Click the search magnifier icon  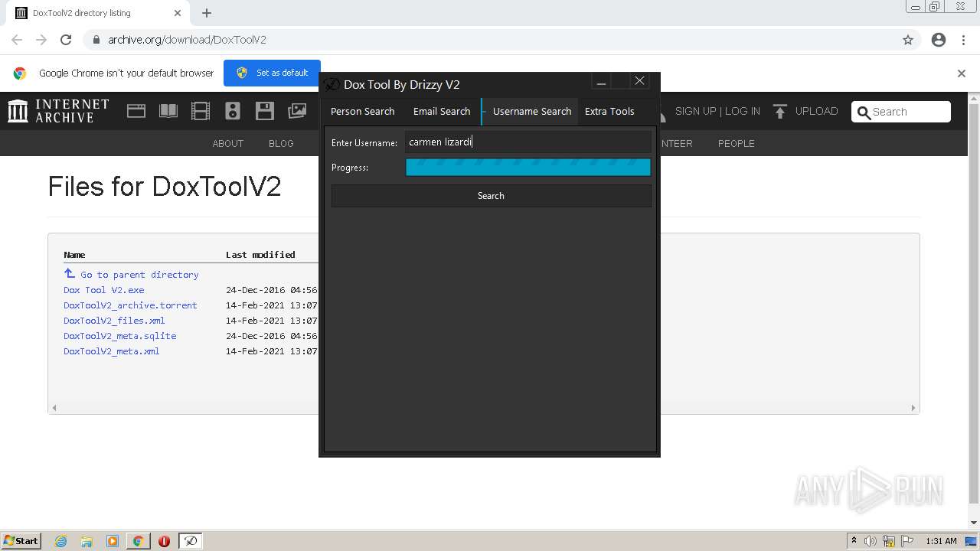pyautogui.click(x=864, y=112)
